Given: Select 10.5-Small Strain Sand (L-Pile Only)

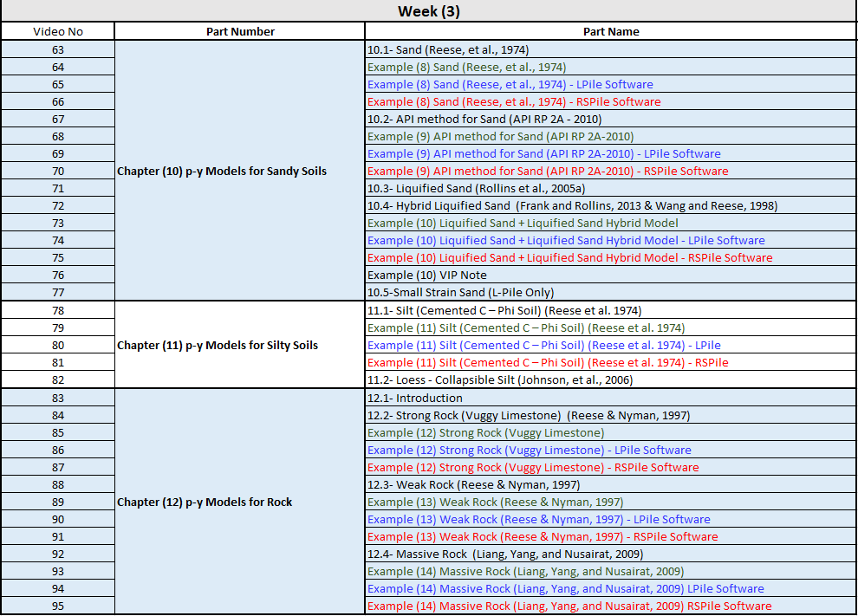Looking at the screenshot, I should click(460, 292).
